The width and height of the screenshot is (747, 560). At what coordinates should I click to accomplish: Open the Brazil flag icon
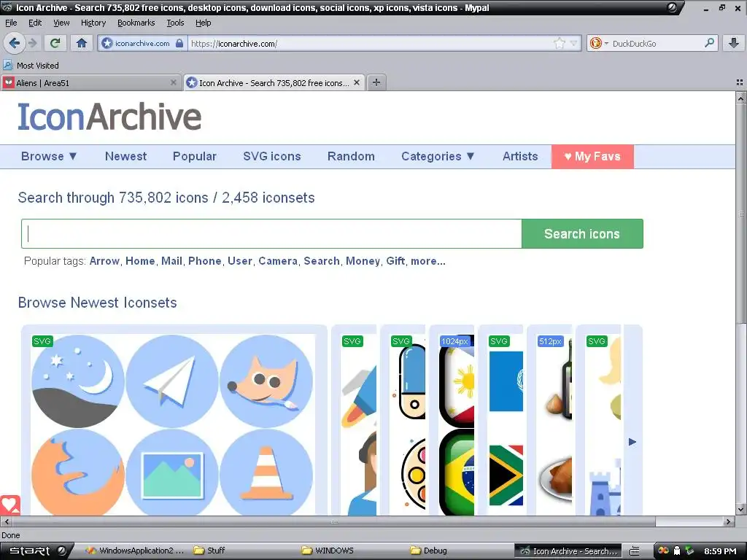pyautogui.click(x=457, y=472)
